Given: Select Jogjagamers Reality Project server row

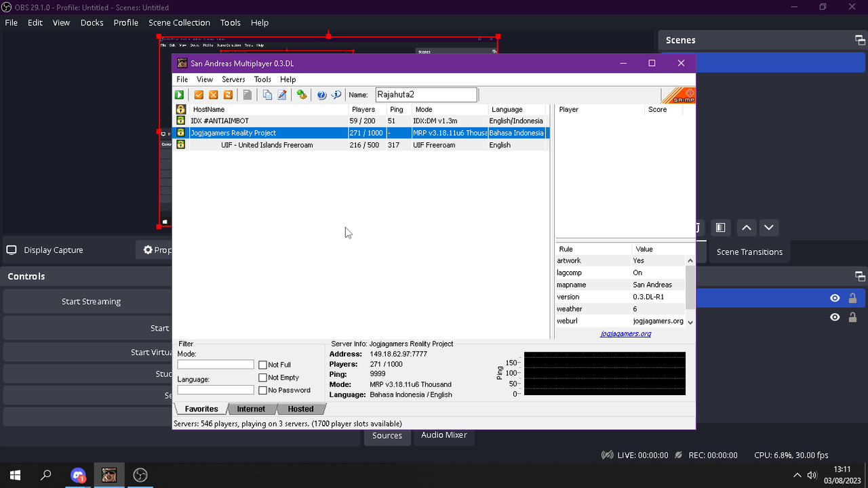Looking at the screenshot, I should (361, 133).
